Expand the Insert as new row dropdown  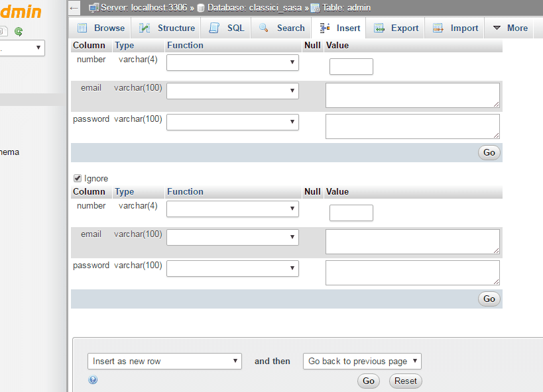[x=164, y=361]
